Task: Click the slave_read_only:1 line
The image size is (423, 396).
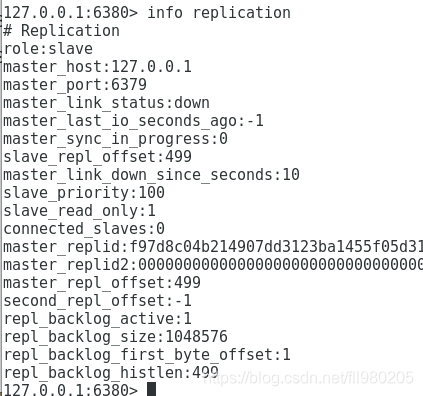Action: [79, 211]
